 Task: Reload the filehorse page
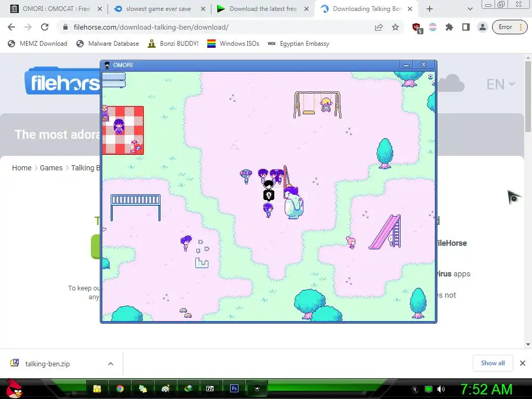(45, 27)
